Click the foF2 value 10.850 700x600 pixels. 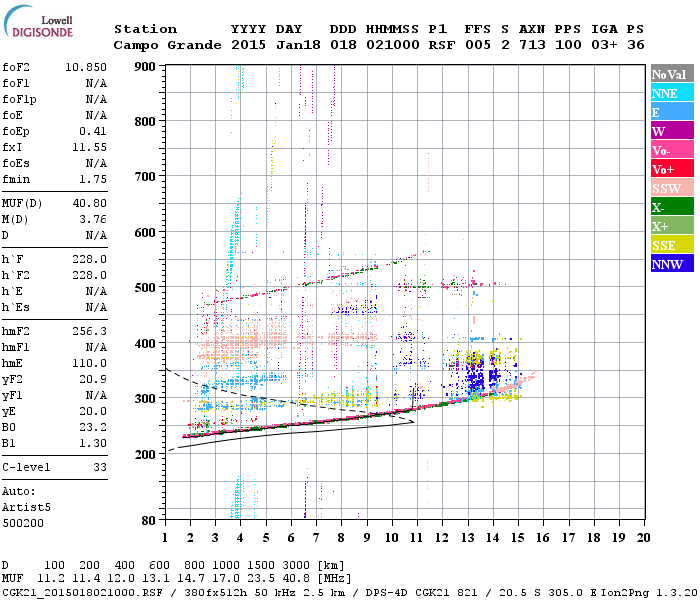pos(86,67)
